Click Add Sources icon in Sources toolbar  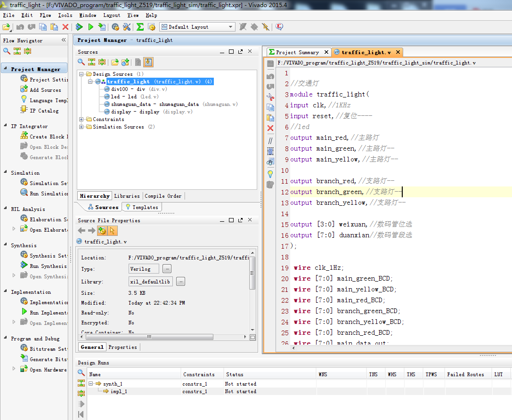tap(125, 62)
